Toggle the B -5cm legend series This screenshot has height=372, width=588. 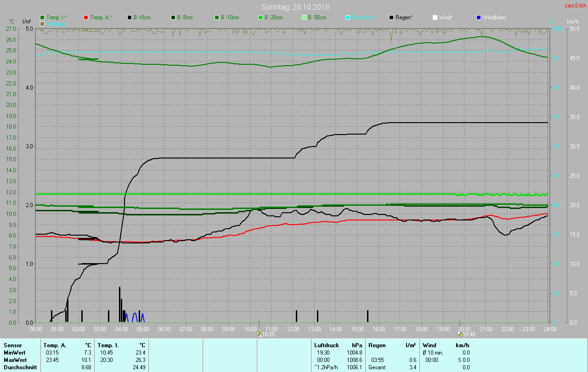[x=173, y=17]
